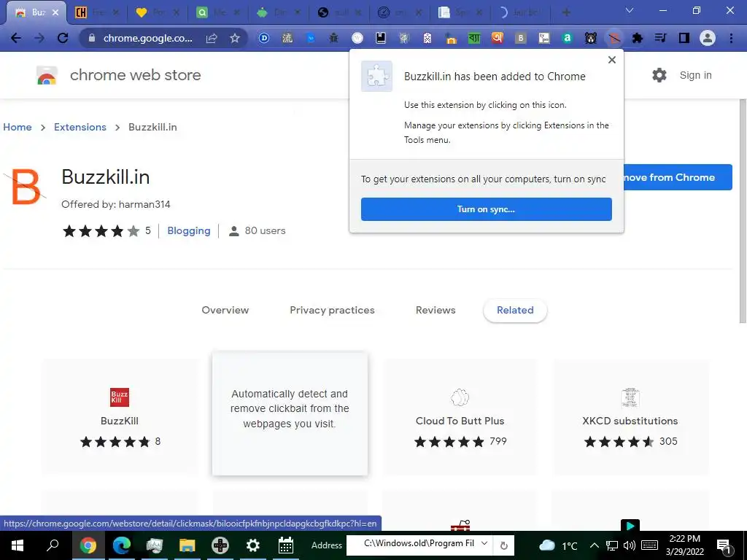Bookmark this page with the star icon
Viewport: 747px width, 560px height.
(235, 38)
